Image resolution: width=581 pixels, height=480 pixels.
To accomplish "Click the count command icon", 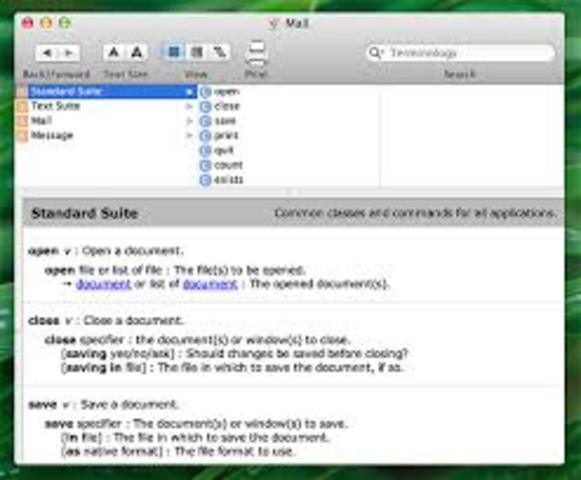I will (205, 165).
